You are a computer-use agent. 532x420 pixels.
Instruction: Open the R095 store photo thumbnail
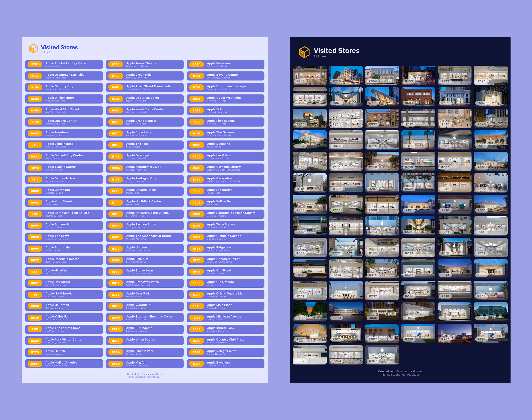click(491, 118)
